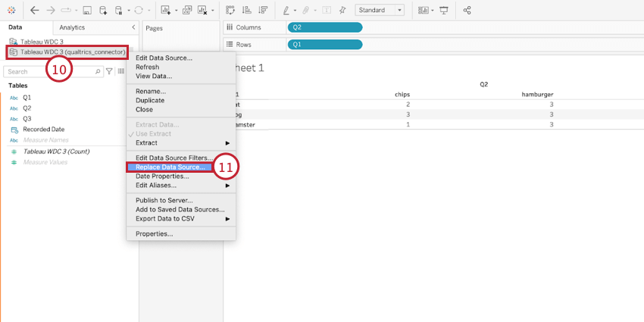Screen dimensions: 644x322
Task: Click the Q2 pill on Columns shelf
Action: click(325, 27)
